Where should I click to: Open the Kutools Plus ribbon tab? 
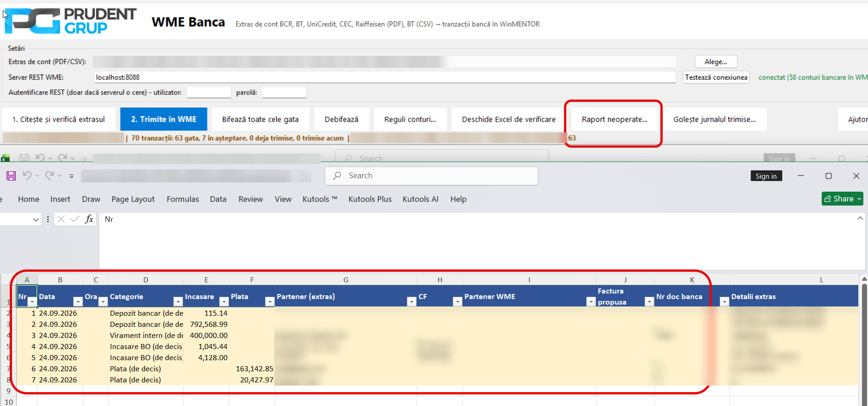370,199
